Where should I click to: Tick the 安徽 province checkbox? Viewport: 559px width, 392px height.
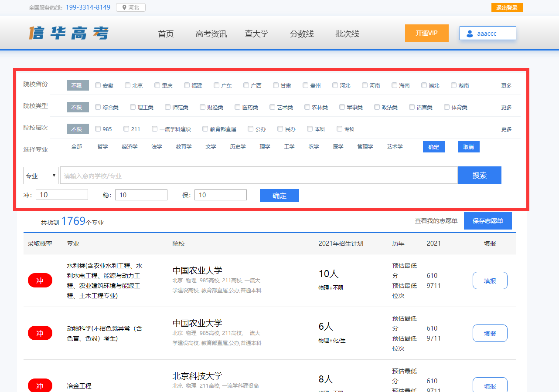click(98, 85)
